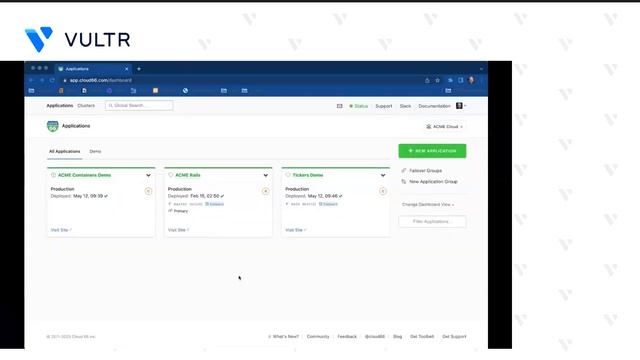Expand the Tickers Demo card chevron
Screen dimensions: 640x360
pyautogui.click(x=383, y=176)
